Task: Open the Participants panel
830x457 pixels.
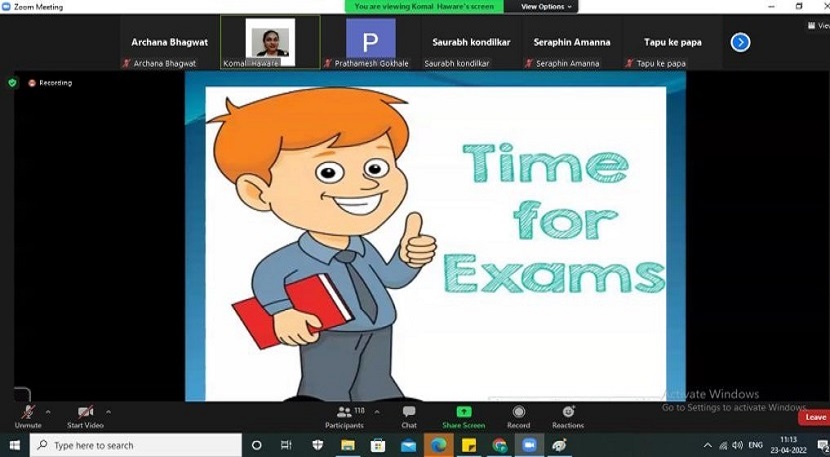Action: (x=345, y=415)
